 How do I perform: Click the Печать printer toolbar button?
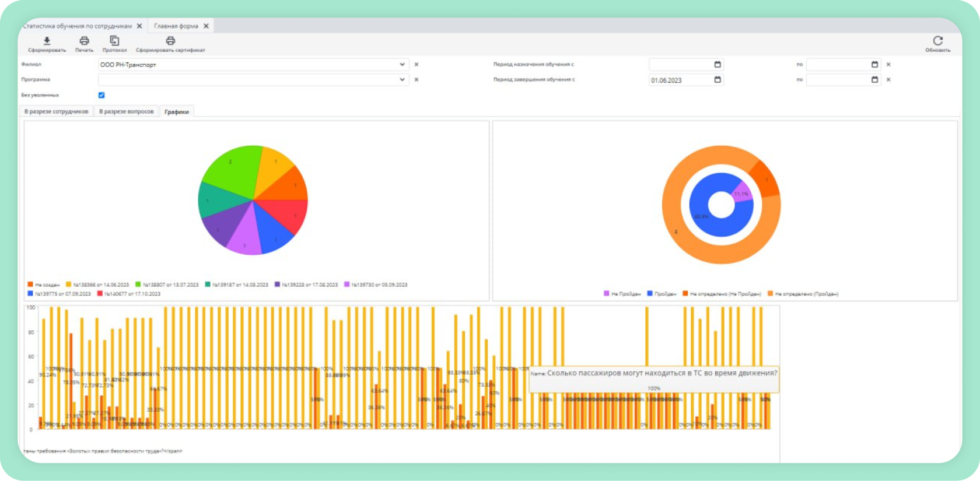pos(84,44)
